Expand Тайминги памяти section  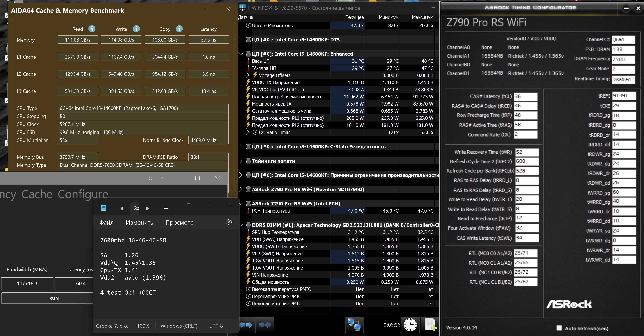[241, 161]
